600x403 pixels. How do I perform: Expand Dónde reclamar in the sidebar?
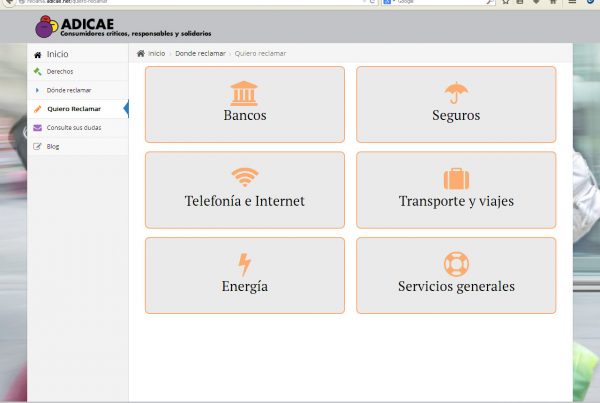coord(68,90)
